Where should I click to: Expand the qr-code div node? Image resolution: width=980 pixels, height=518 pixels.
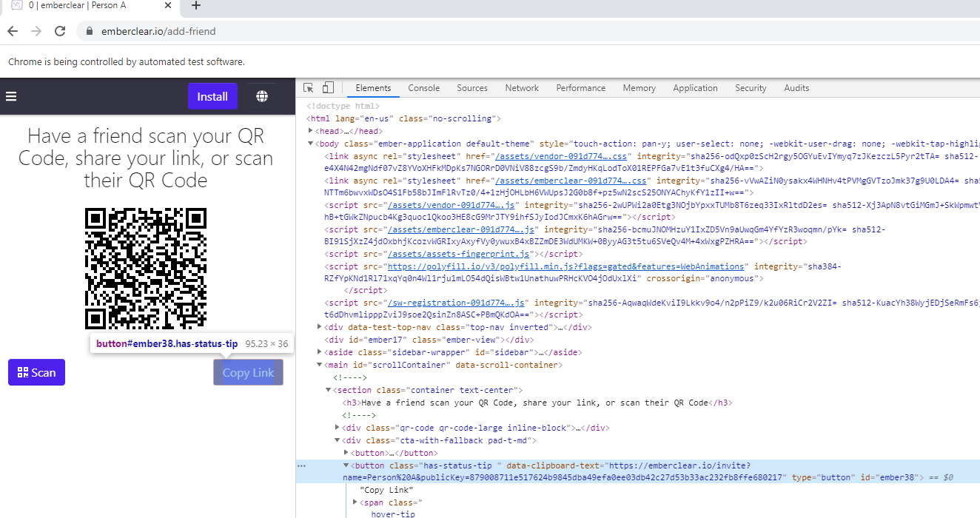point(338,428)
